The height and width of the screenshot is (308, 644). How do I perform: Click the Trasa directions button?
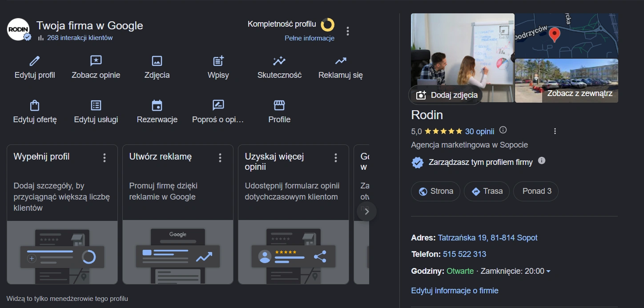[x=487, y=191]
